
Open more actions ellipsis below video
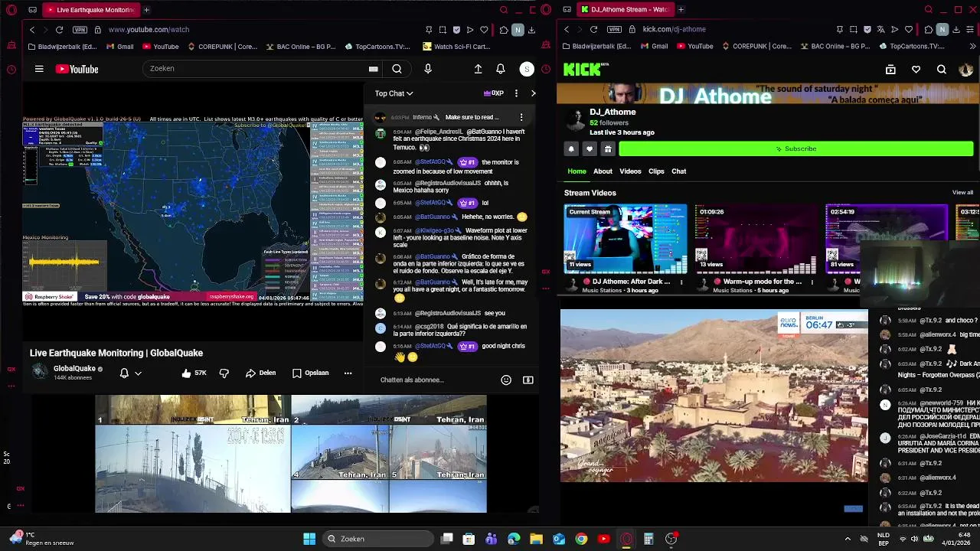[348, 373]
